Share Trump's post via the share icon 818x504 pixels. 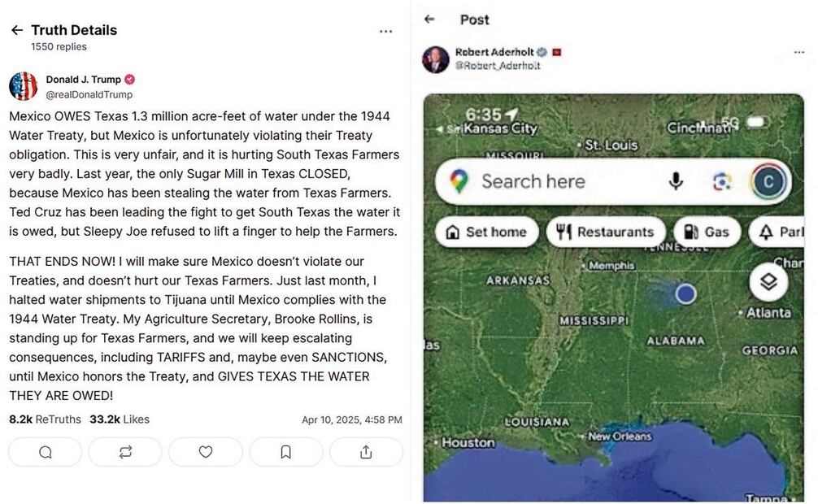(x=366, y=452)
